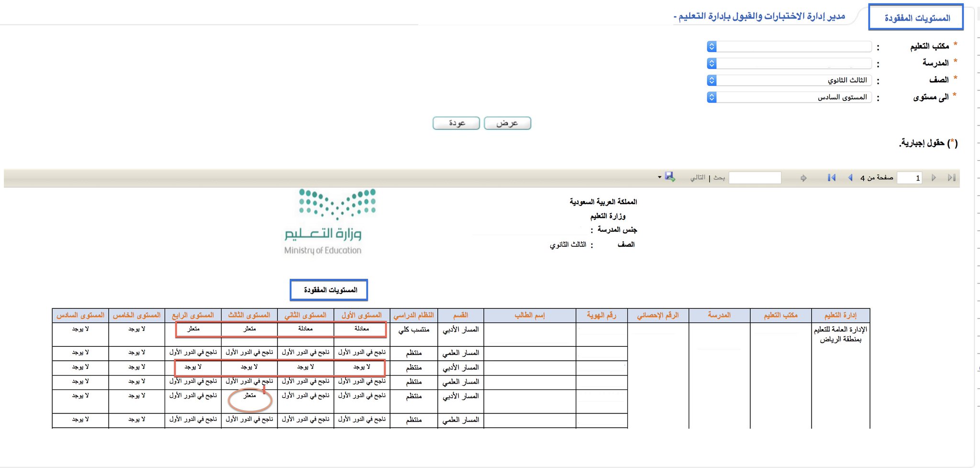Screen dimensions: 980x468
Task: Click the التالي link in report toolbar
Action: pos(698,178)
